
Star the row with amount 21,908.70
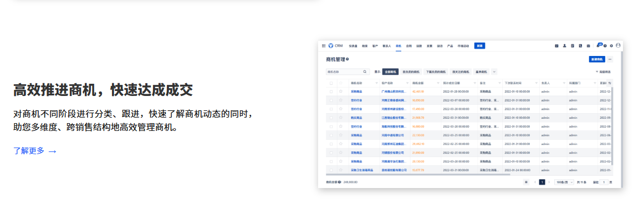(x=340, y=118)
